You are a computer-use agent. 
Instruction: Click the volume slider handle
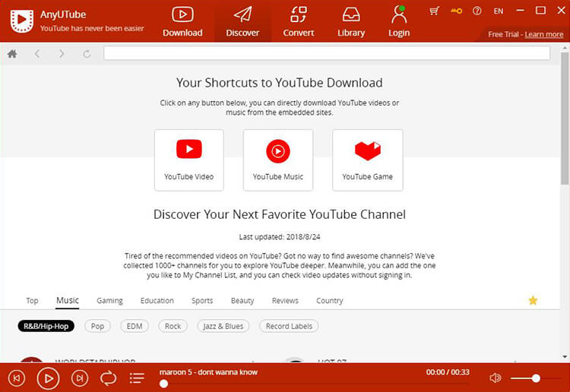[536, 378]
